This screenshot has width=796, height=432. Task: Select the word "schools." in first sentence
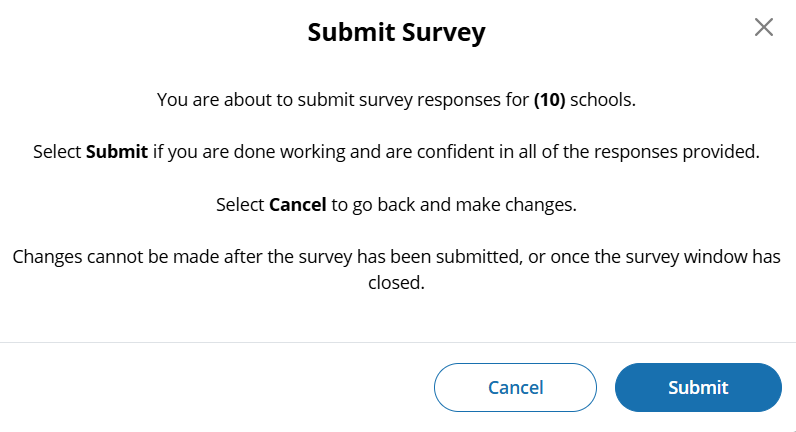603,100
